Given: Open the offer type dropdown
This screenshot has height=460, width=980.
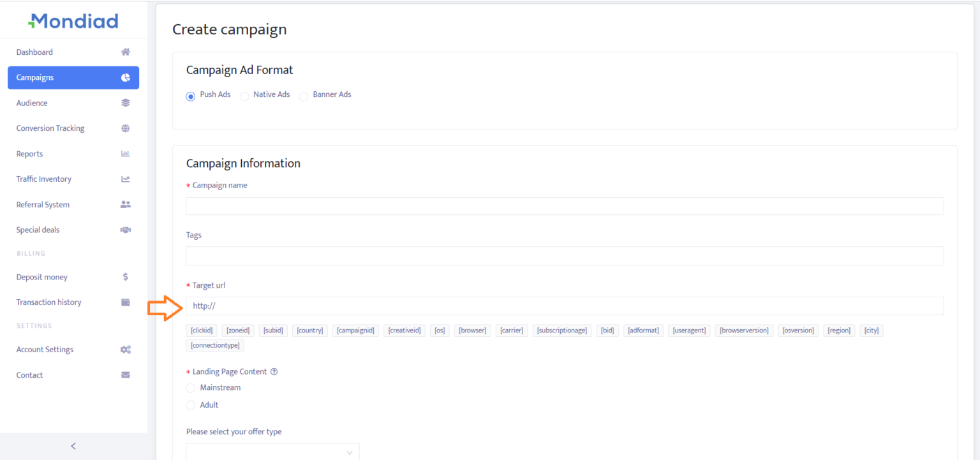Looking at the screenshot, I should 272,452.
